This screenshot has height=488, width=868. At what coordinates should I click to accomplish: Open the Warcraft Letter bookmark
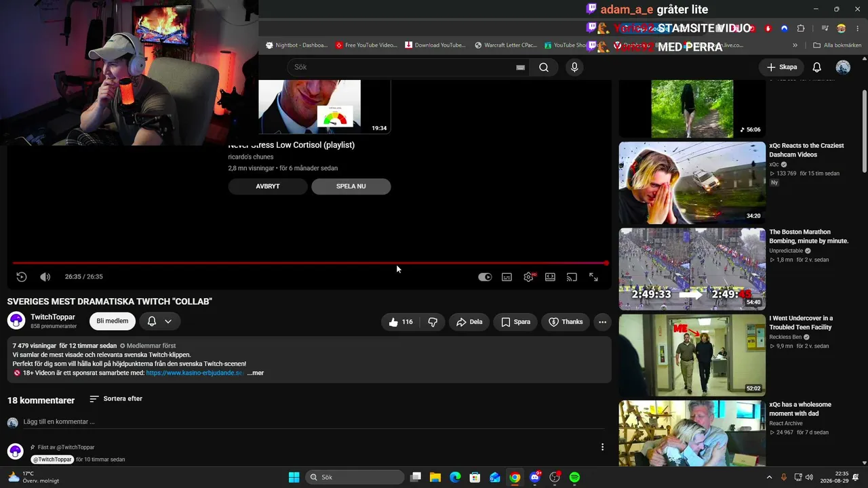pyautogui.click(x=506, y=45)
